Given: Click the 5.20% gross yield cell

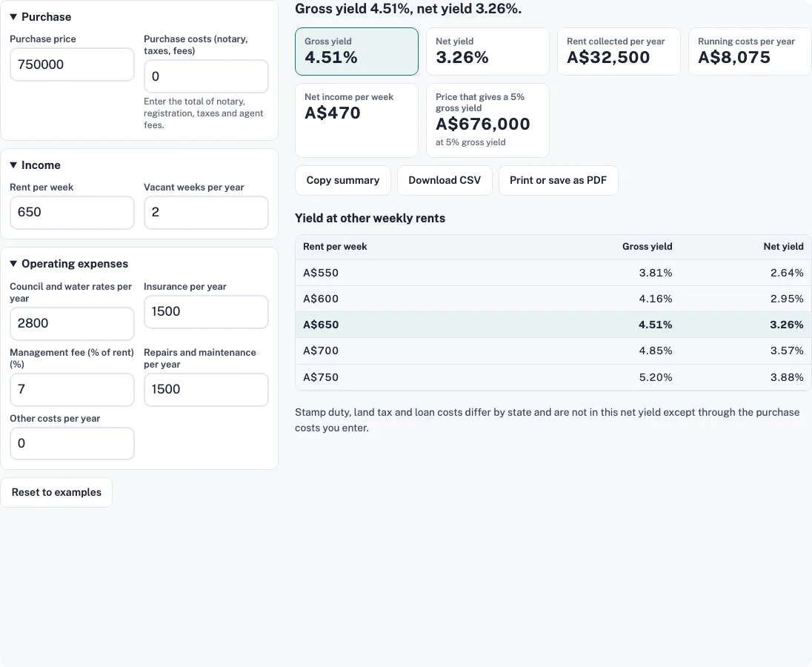Looking at the screenshot, I should click(656, 377).
